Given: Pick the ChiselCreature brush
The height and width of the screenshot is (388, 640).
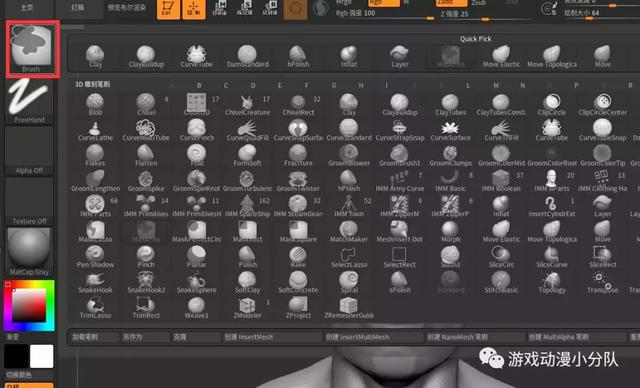Looking at the screenshot, I should pos(247,105).
